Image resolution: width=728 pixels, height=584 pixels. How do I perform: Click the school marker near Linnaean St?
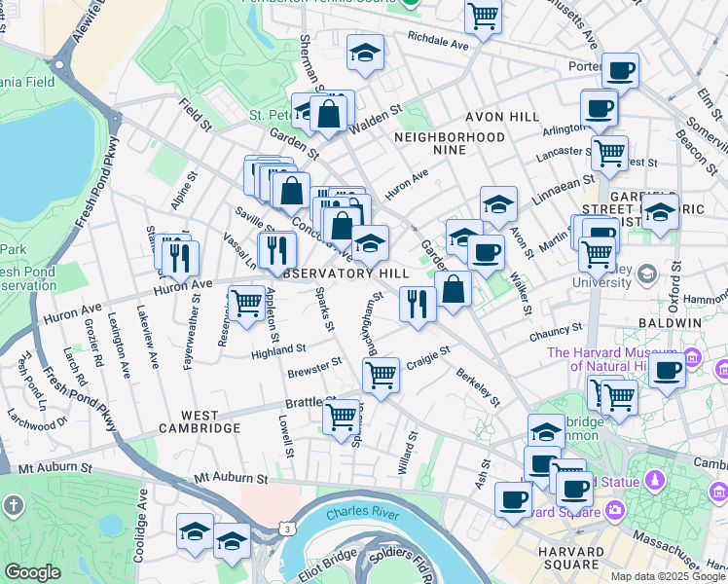click(498, 205)
